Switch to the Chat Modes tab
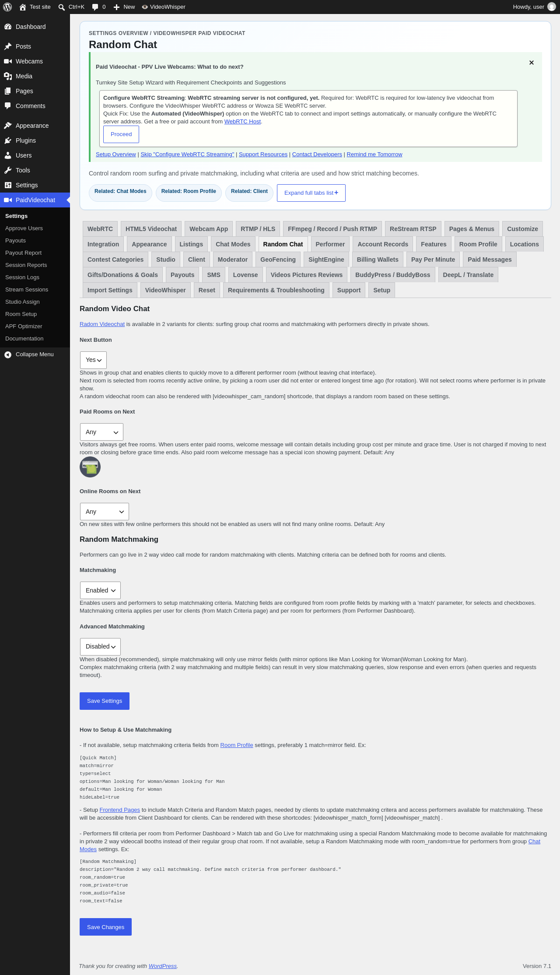 tap(233, 244)
